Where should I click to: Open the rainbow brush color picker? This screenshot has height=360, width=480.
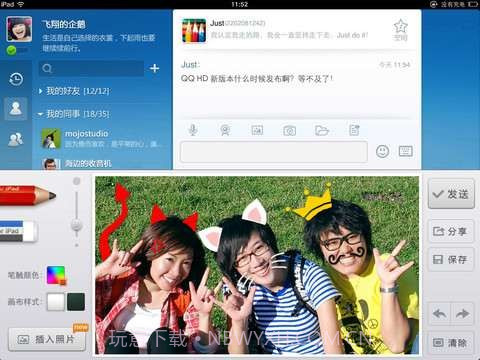click(56, 275)
